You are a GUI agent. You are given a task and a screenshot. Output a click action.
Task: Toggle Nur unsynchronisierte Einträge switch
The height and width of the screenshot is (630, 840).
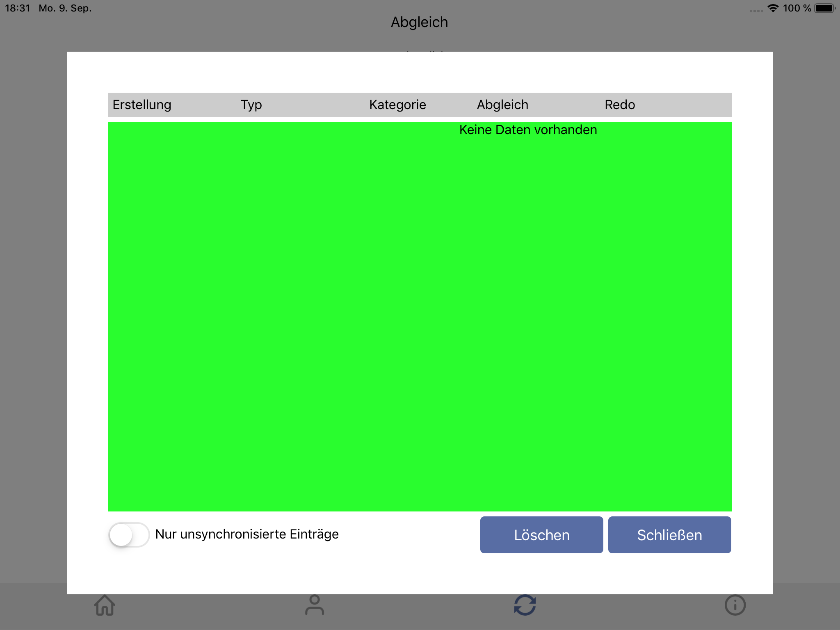pyautogui.click(x=129, y=534)
